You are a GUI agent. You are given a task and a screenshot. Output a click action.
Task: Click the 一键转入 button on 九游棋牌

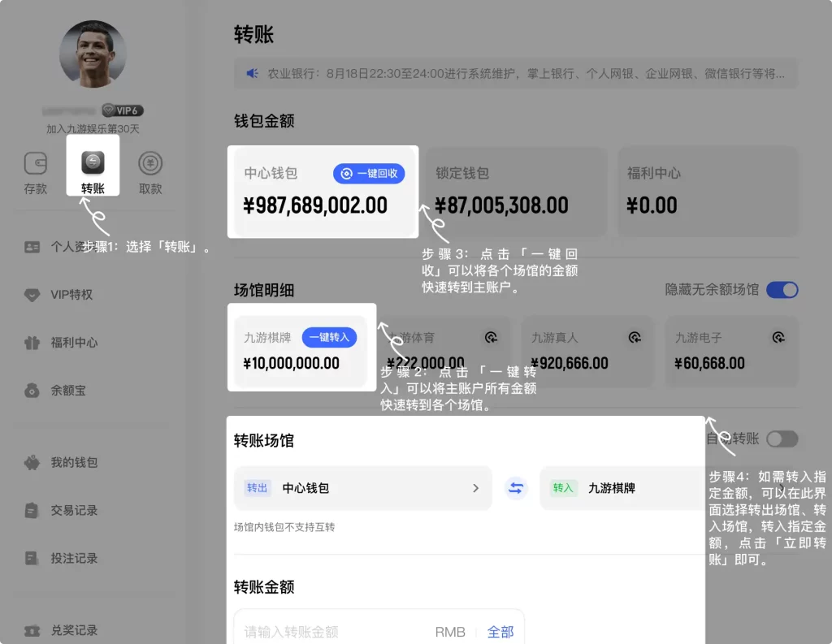[329, 337]
